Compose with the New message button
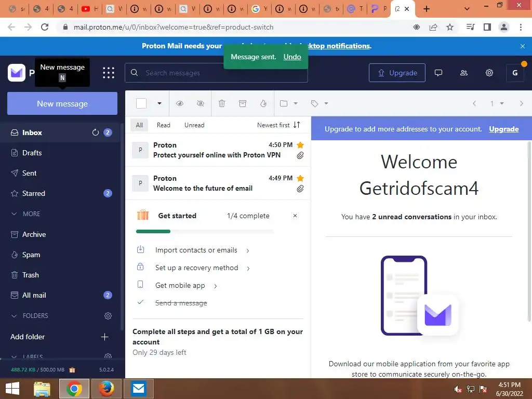This screenshot has height=399, width=532. (62, 103)
